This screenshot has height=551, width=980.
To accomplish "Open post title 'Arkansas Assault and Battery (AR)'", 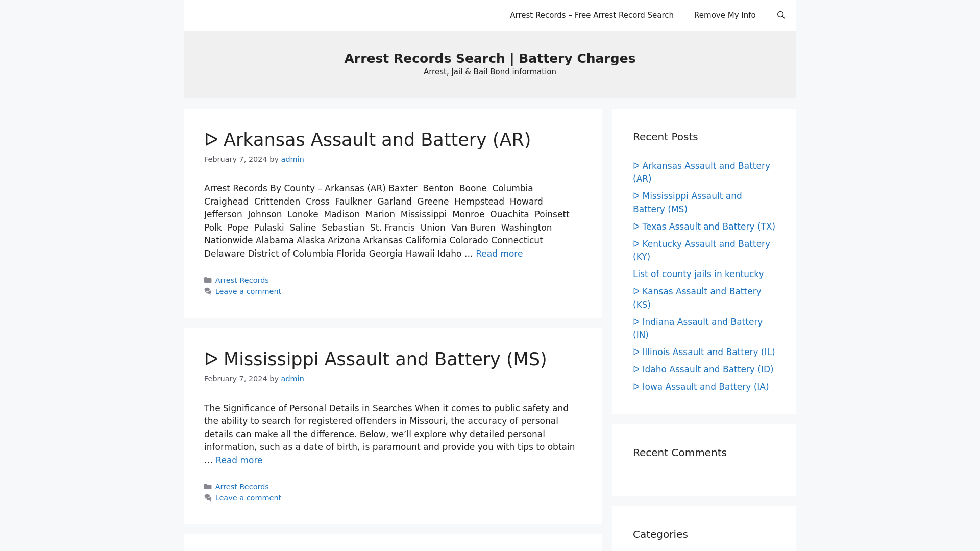I will (x=367, y=140).
